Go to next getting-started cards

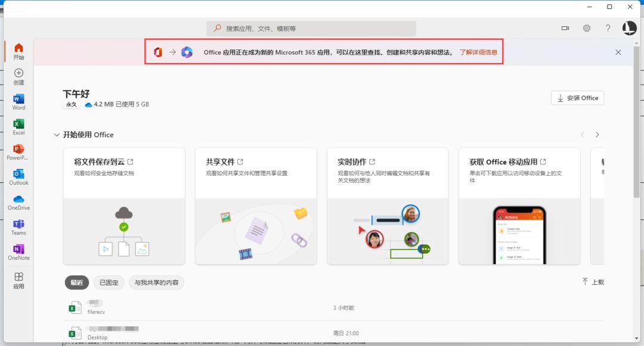tap(597, 135)
